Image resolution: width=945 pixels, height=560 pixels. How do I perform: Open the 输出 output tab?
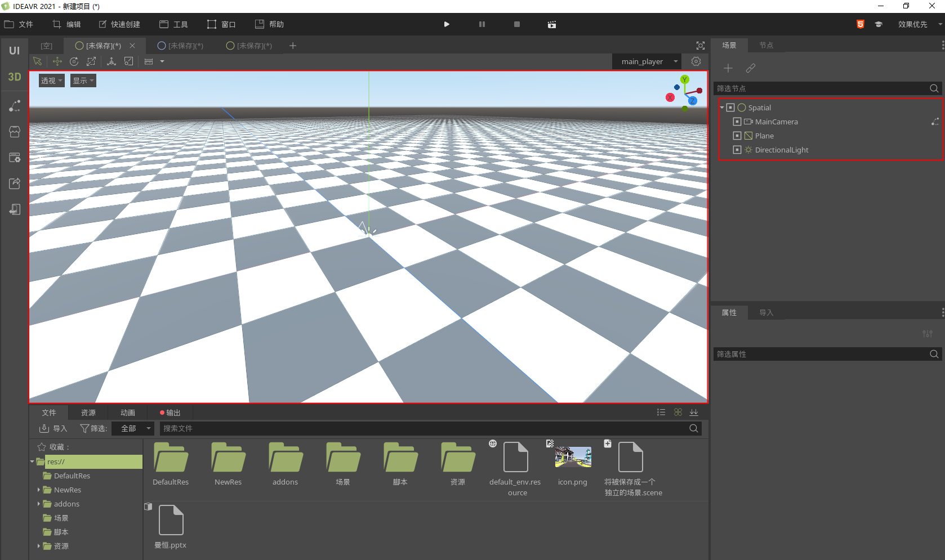coord(170,413)
